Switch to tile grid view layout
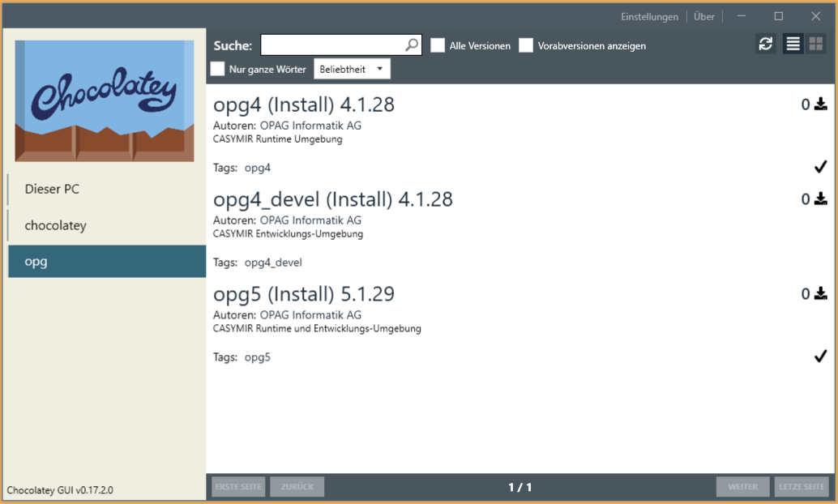838x504 pixels. pyautogui.click(x=815, y=44)
